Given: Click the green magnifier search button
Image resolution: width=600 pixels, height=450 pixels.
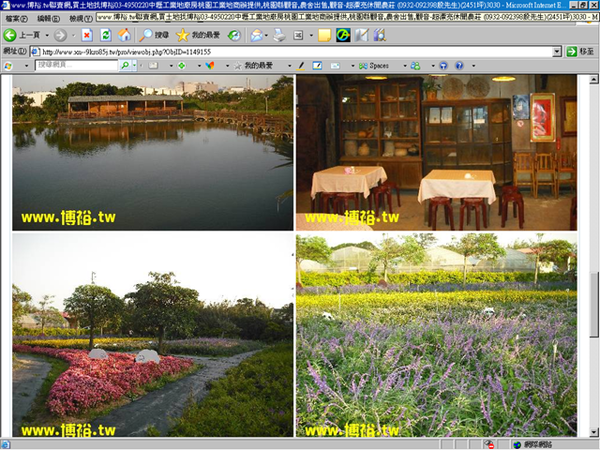Looking at the screenshot, I should click(125, 66).
